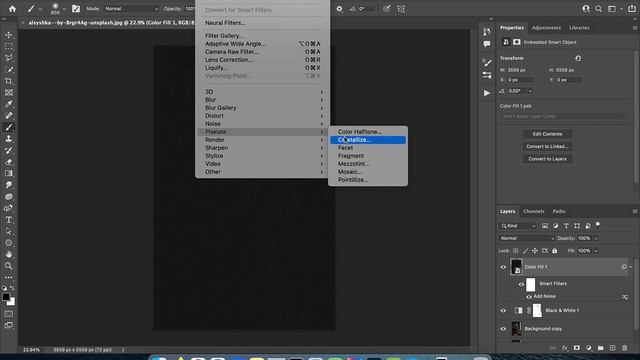
Task: Hide the Black & White 1 layer
Action: 503,311
